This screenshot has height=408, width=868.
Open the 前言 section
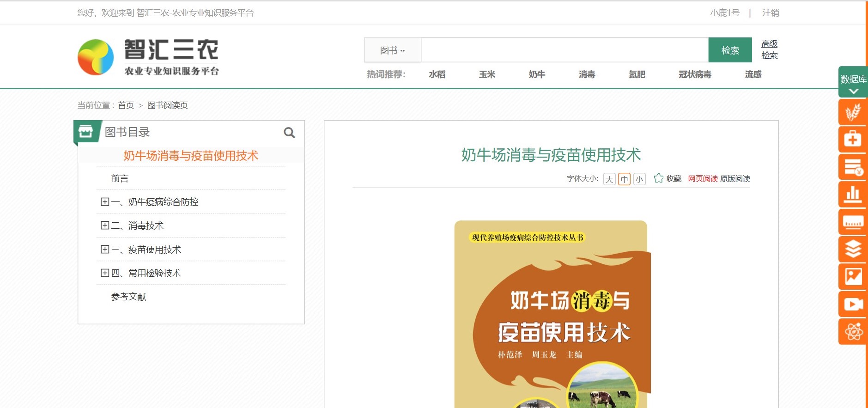point(120,178)
